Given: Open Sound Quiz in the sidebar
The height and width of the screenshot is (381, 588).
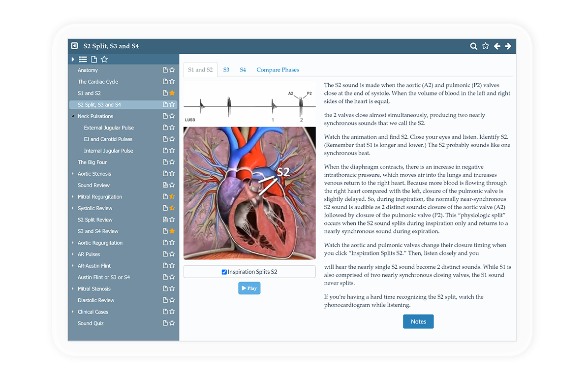Looking at the screenshot, I should tap(91, 323).
